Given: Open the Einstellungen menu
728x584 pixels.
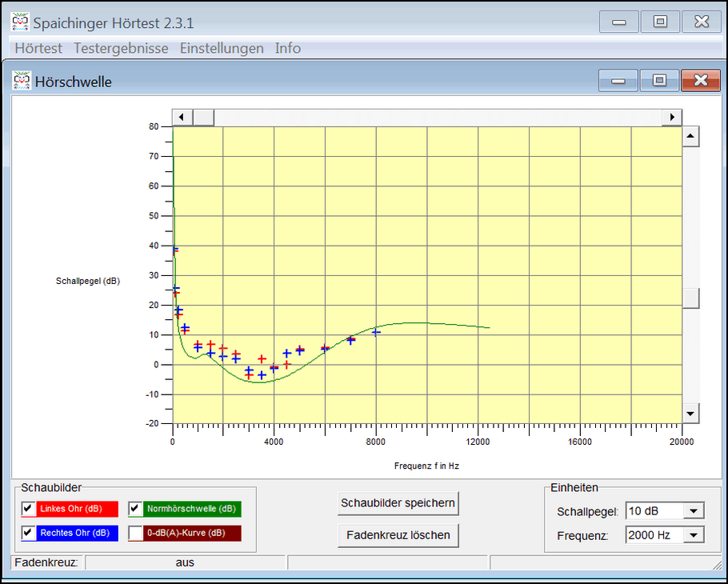Looking at the screenshot, I should pyautogui.click(x=222, y=48).
